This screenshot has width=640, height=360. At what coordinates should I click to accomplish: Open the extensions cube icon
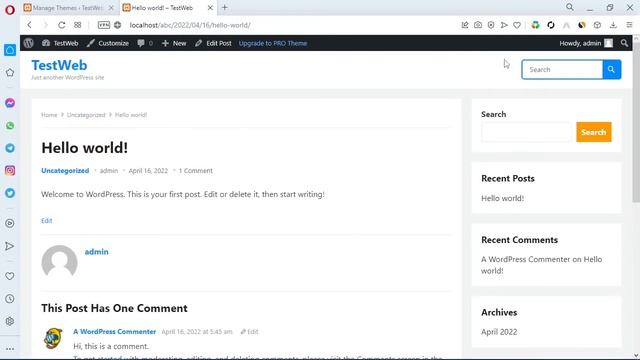[x=597, y=25]
